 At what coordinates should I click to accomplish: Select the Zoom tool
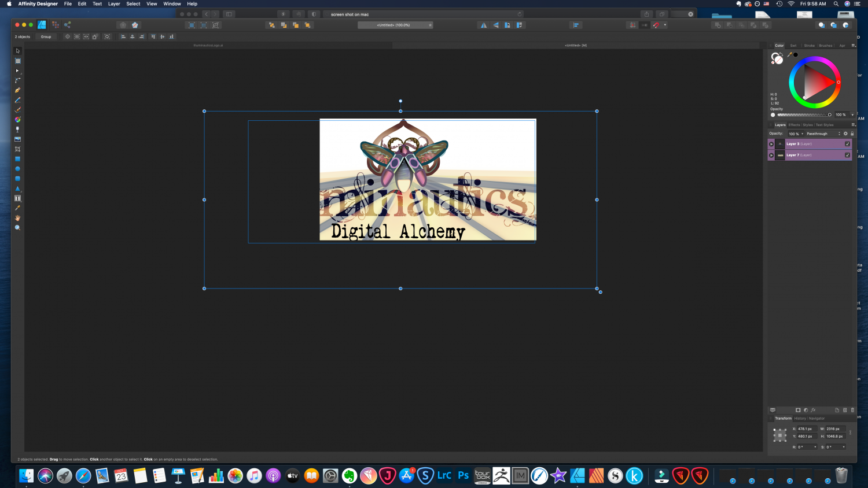tap(17, 227)
